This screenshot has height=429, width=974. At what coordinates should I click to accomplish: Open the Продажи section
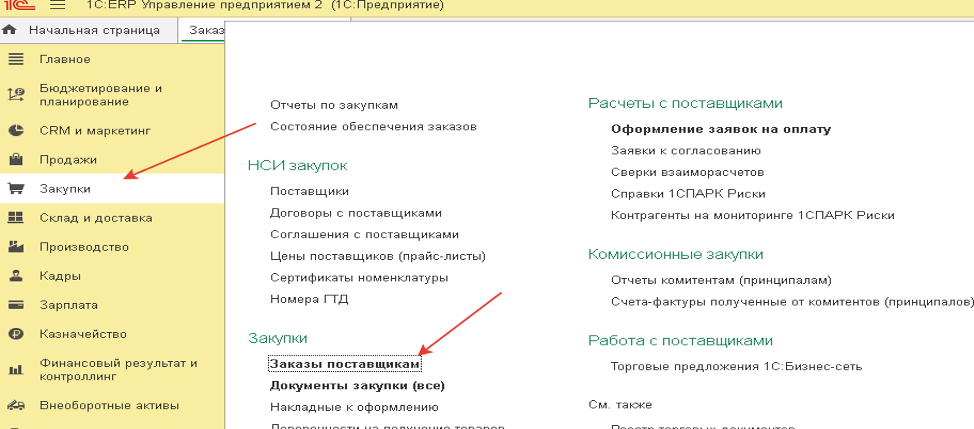(68, 160)
